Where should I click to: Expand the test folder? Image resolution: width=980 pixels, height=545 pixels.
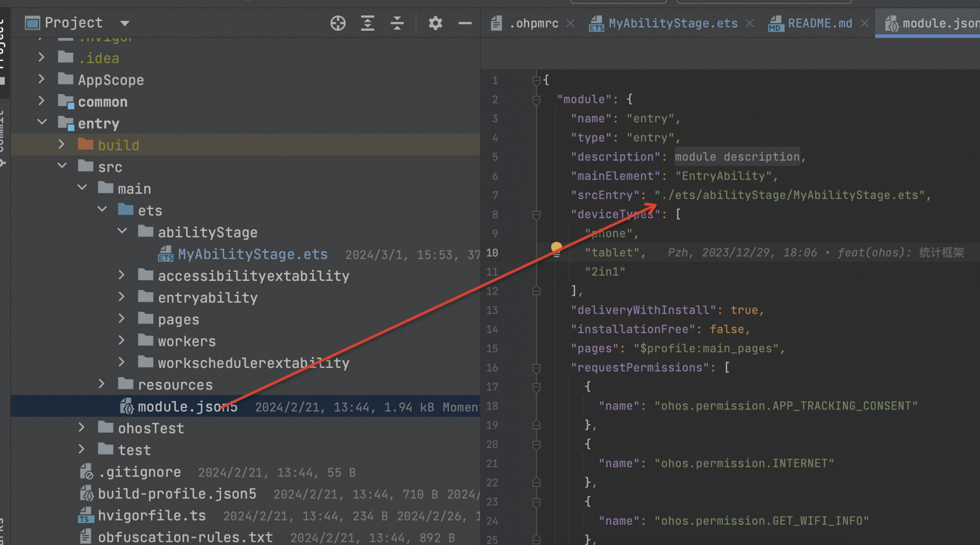click(81, 449)
